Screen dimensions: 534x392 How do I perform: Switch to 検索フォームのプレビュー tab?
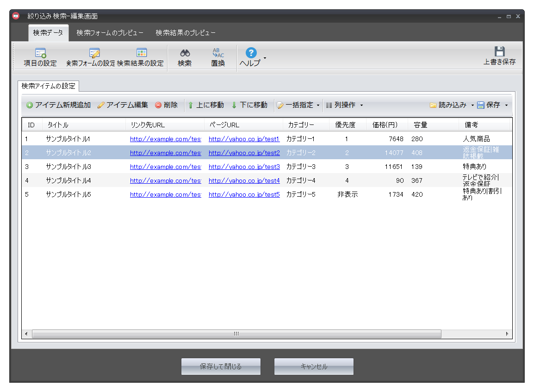tap(110, 33)
